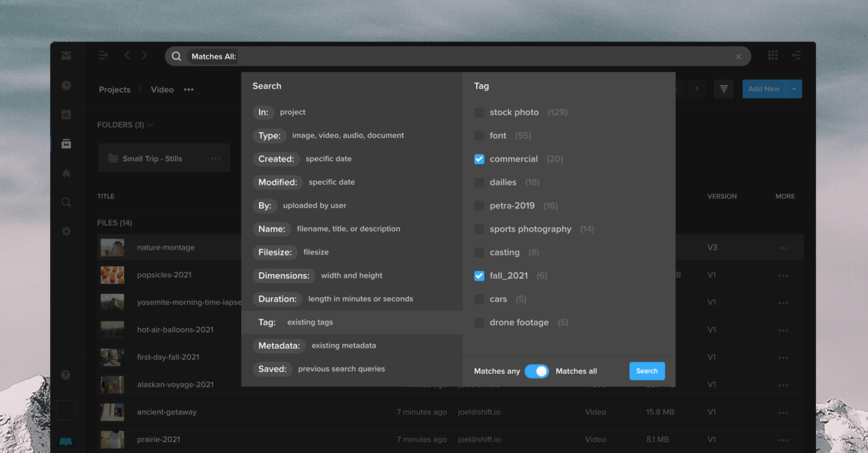Open more options for popsicles-2021 row
Screen dimensions: 868x453
783,276
